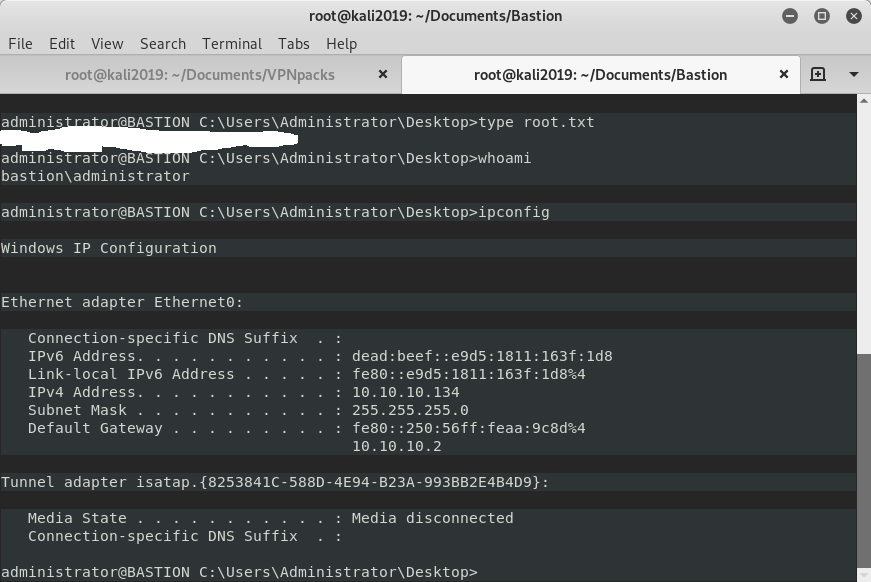871x582 pixels.
Task: Click the scrollbar up arrow
Action: [864, 101]
